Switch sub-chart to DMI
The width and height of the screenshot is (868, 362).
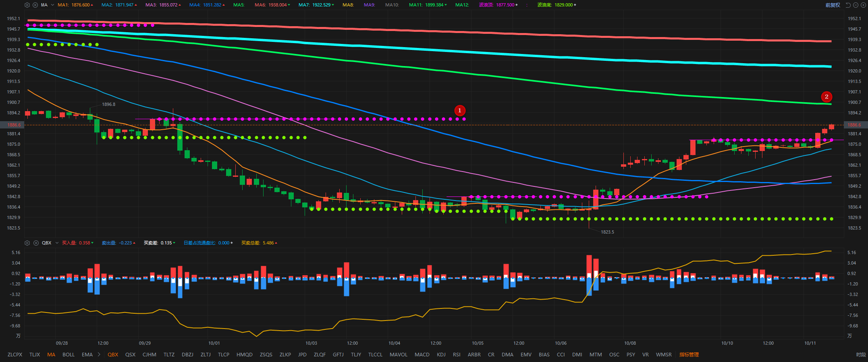tap(577, 354)
